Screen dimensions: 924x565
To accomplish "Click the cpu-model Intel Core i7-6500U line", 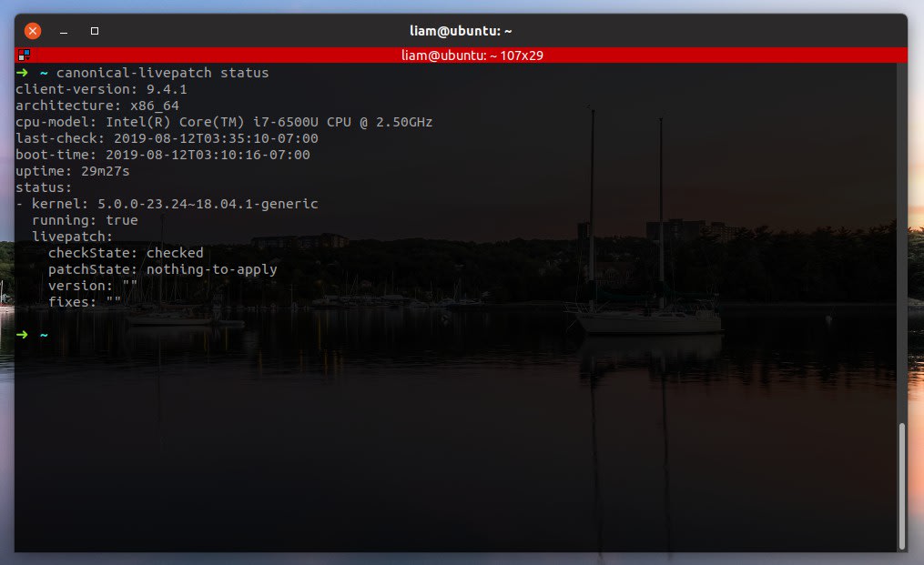I will coord(224,122).
